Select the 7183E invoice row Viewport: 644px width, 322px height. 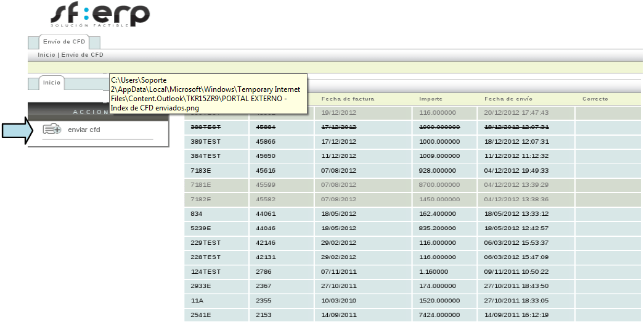tap(201, 170)
